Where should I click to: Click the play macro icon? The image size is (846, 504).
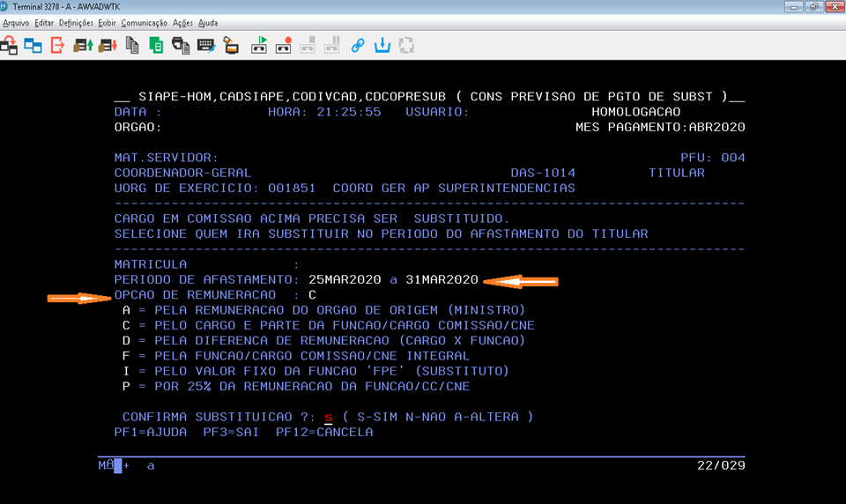260,44
